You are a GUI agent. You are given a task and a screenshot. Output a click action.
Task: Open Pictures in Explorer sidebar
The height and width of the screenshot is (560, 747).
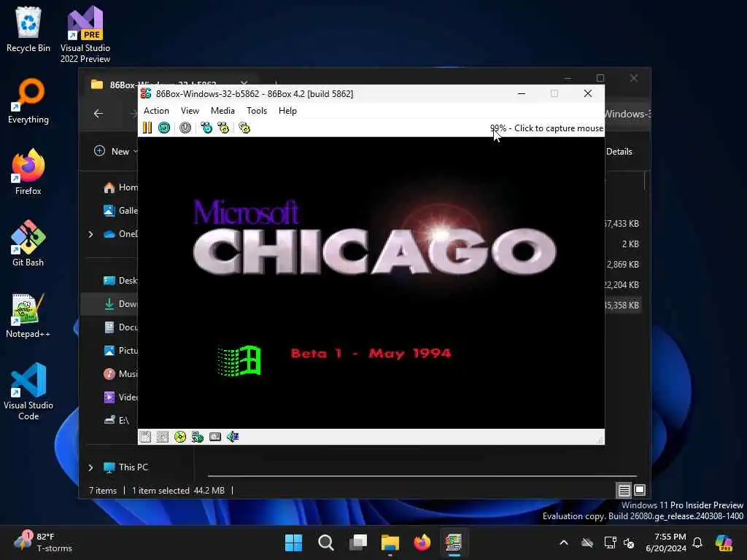[x=120, y=351]
